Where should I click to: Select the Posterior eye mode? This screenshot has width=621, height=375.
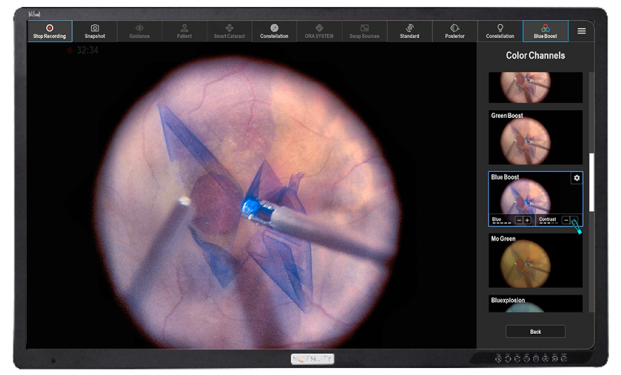click(x=455, y=31)
